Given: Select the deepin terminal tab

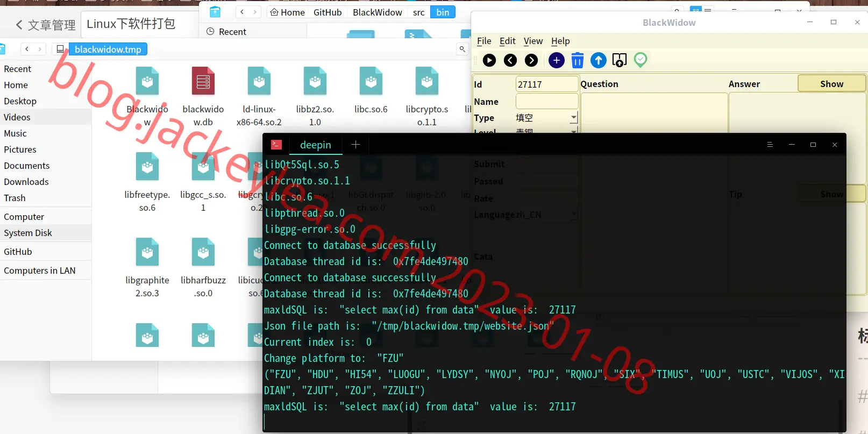Looking at the screenshot, I should [316, 145].
